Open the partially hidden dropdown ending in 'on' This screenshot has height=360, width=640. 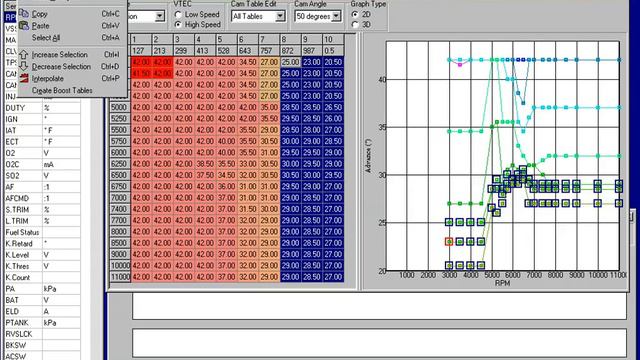click(160, 16)
